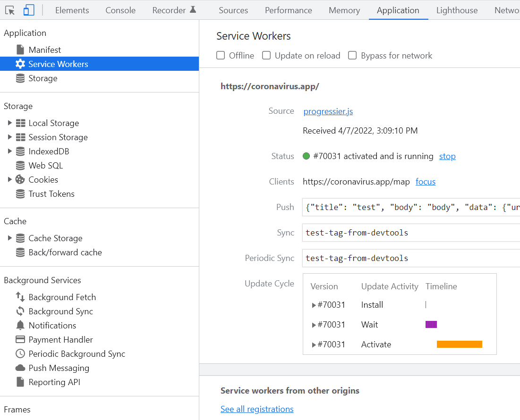This screenshot has width=520, height=420.
Task: Click into the Push message input field
Action: (411, 207)
